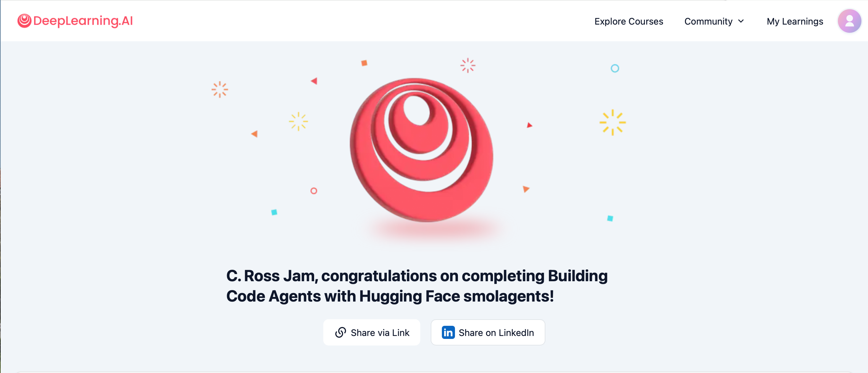Go to Explore Courses
The width and height of the screenshot is (868, 373).
coord(629,21)
